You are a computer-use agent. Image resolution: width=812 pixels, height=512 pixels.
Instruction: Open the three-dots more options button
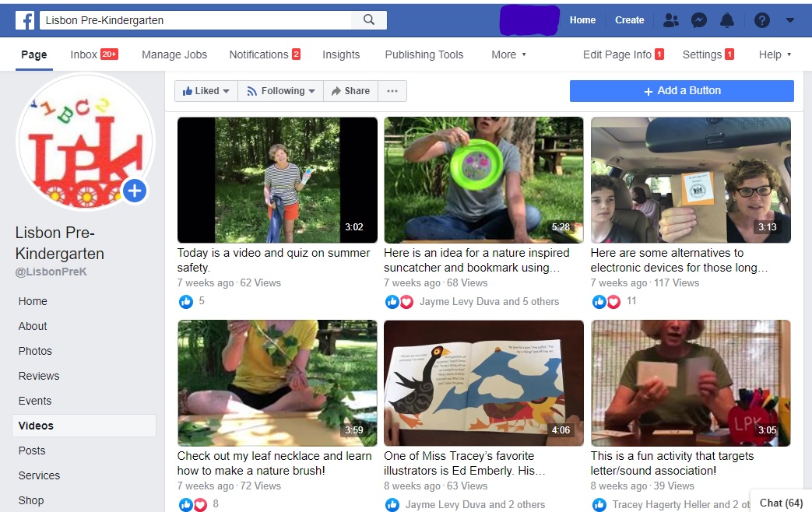pyautogui.click(x=392, y=91)
